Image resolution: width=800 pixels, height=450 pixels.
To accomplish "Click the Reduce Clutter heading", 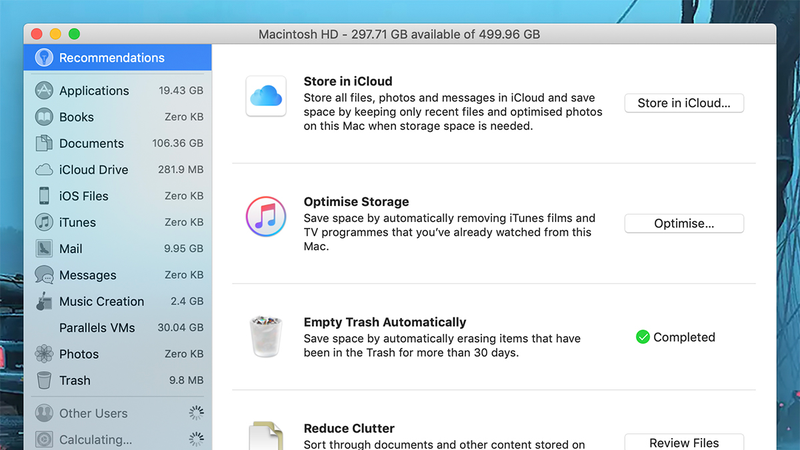I will point(349,428).
